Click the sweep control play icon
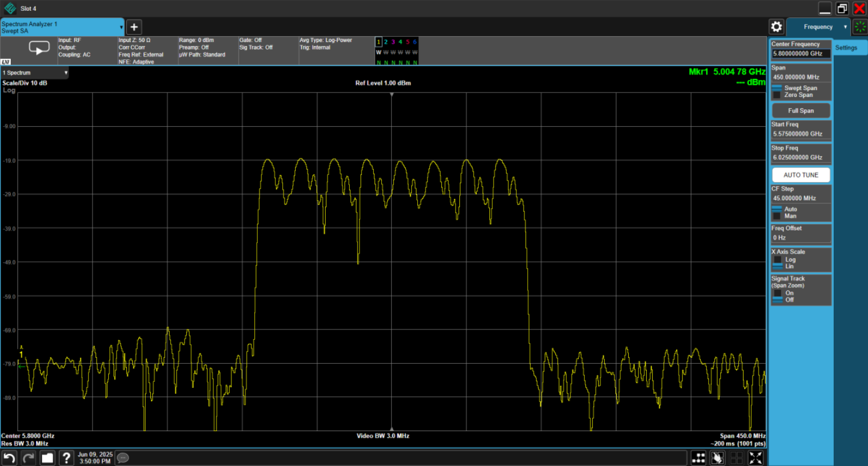This screenshot has height=466, width=868. click(39, 48)
